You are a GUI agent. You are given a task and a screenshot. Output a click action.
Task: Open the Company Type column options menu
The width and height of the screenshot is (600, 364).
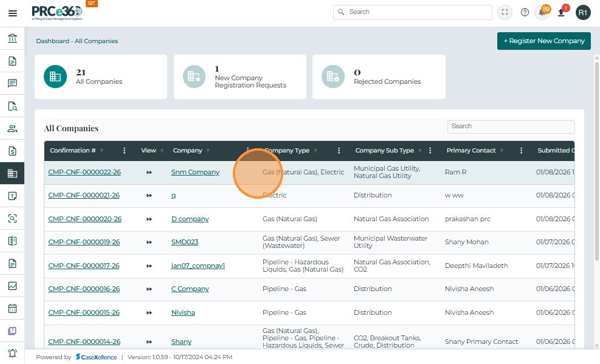[x=339, y=151]
